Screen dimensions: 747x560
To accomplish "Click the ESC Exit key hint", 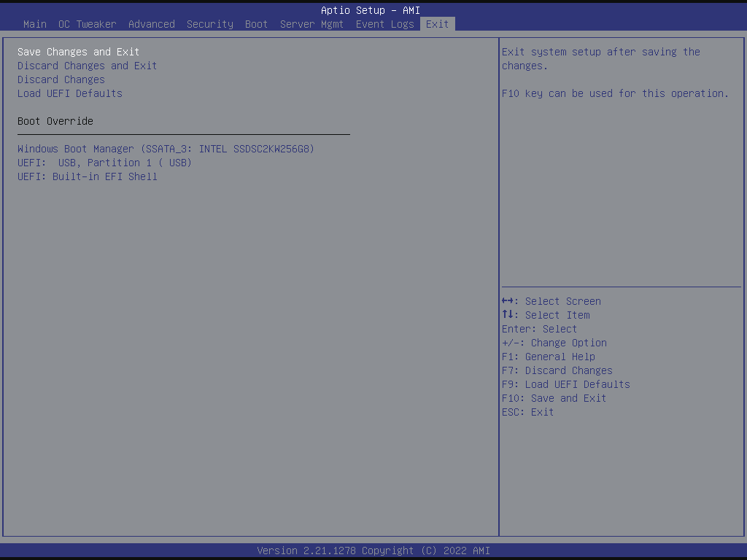I will tap(528, 412).
